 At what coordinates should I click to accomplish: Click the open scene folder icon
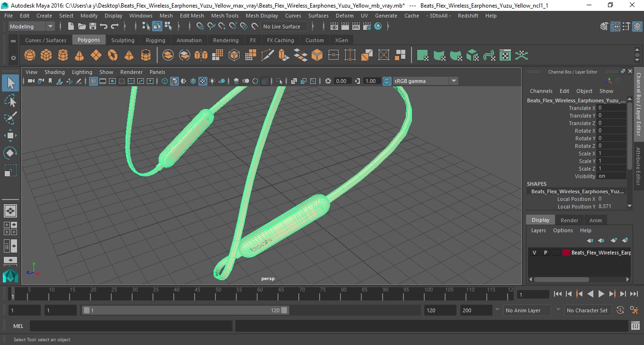point(82,27)
